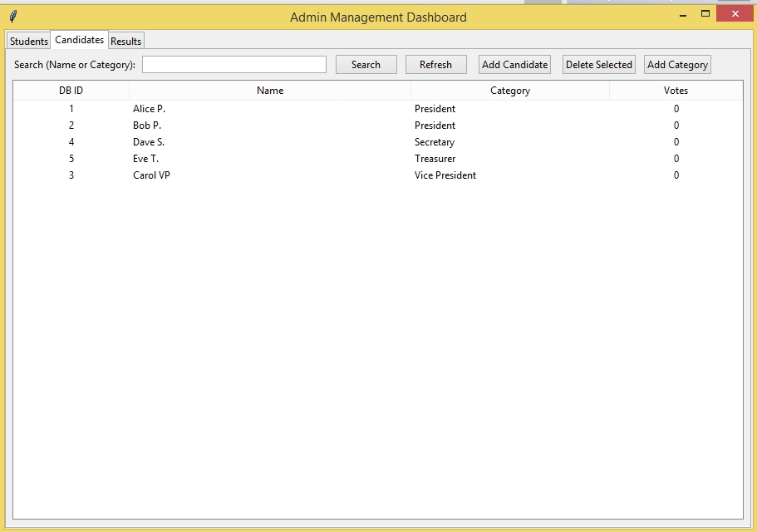Select the Bob P. row
Screen dimensions: 757x532
pos(147,126)
